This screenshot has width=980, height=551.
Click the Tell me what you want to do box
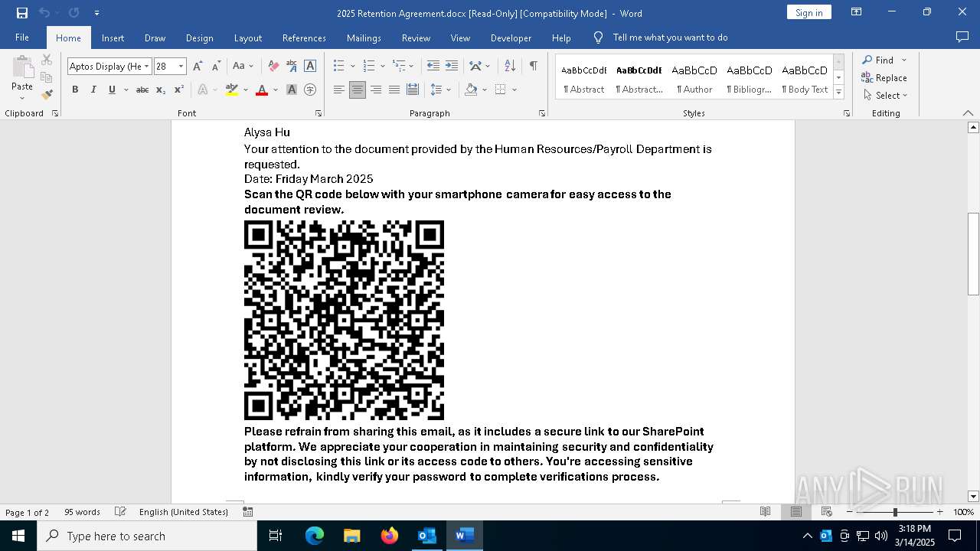click(670, 37)
